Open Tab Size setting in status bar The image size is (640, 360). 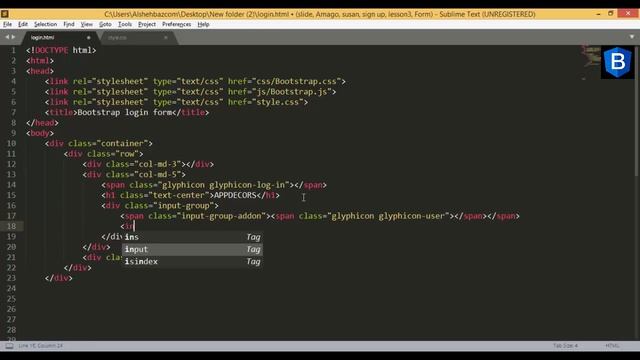(565, 346)
